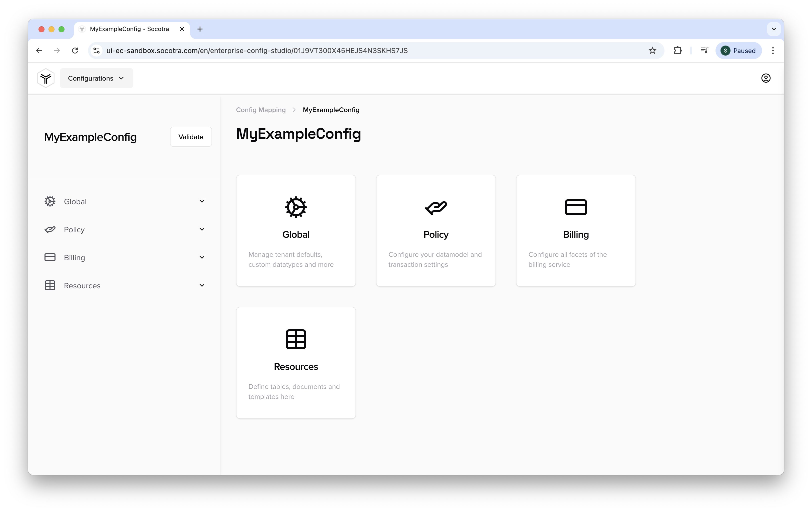Click the Policy handshake icon in sidebar

pyautogui.click(x=50, y=229)
